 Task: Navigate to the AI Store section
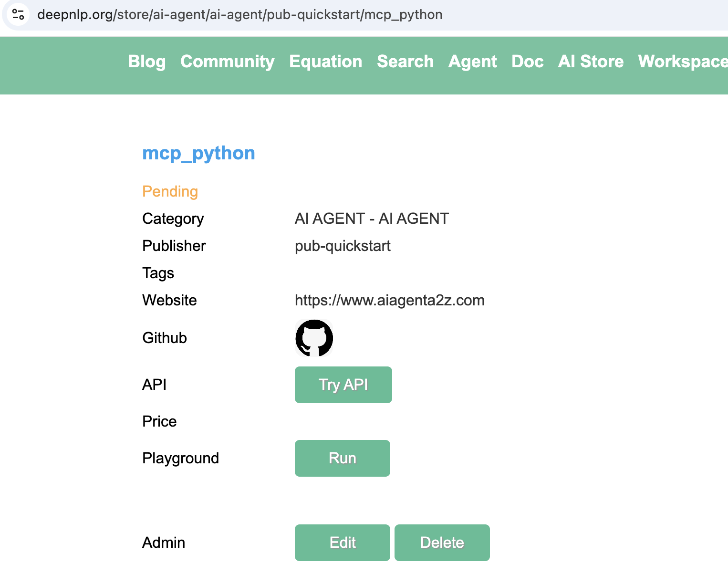point(591,62)
